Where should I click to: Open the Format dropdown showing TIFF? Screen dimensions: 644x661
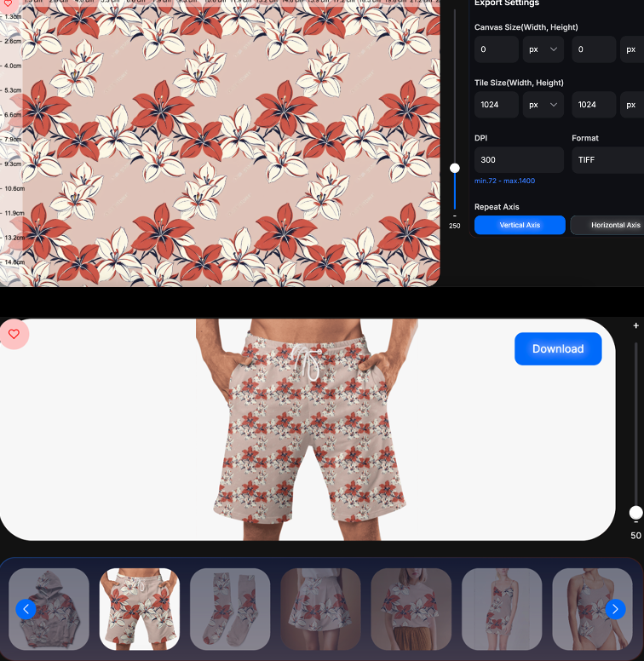(607, 160)
